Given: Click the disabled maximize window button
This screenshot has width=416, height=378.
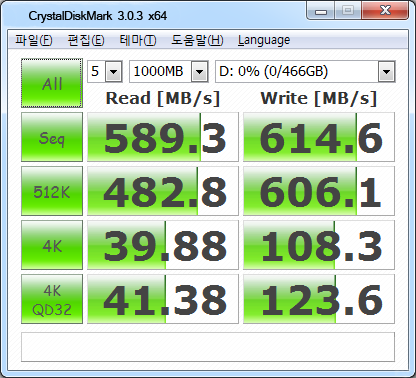Looking at the screenshot, I should [x=348, y=11].
